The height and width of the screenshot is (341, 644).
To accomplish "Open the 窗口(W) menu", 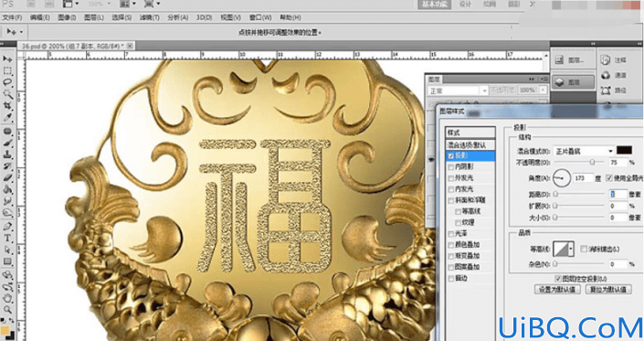I will pyautogui.click(x=260, y=17).
